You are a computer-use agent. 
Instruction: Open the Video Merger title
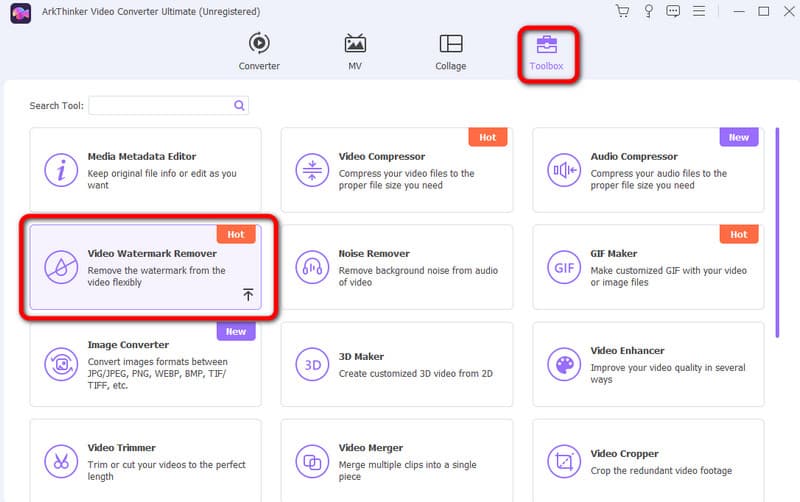pos(371,447)
